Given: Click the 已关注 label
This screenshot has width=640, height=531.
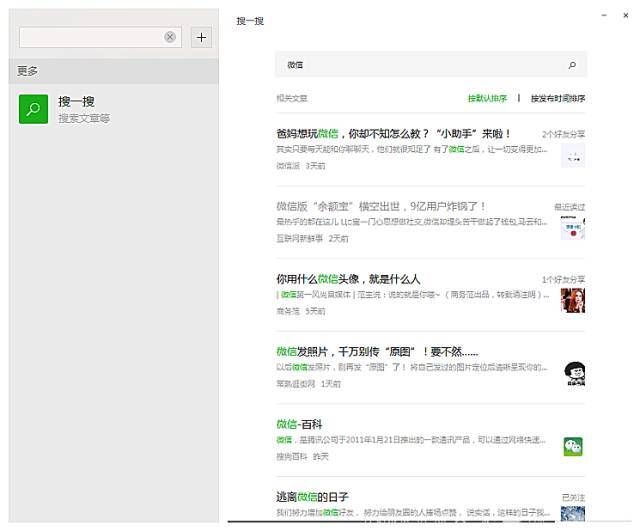Looking at the screenshot, I should click(x=573, y=498).
